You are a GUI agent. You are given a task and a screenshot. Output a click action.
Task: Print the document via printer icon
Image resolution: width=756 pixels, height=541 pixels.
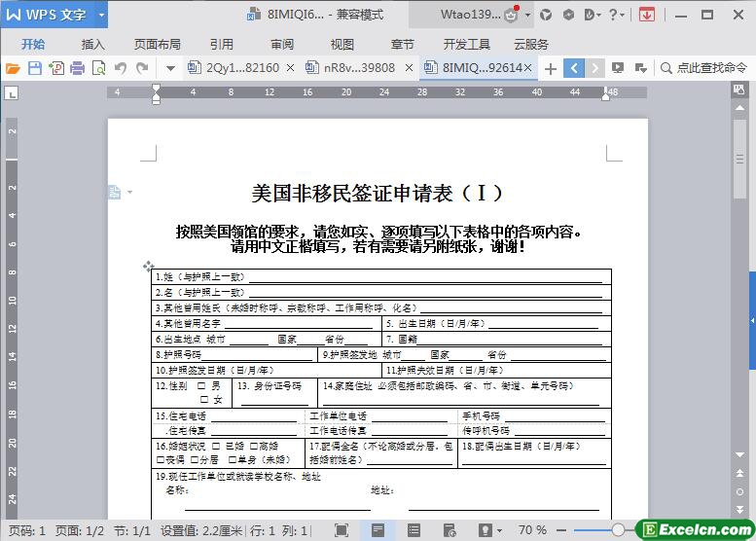point(77,68)
